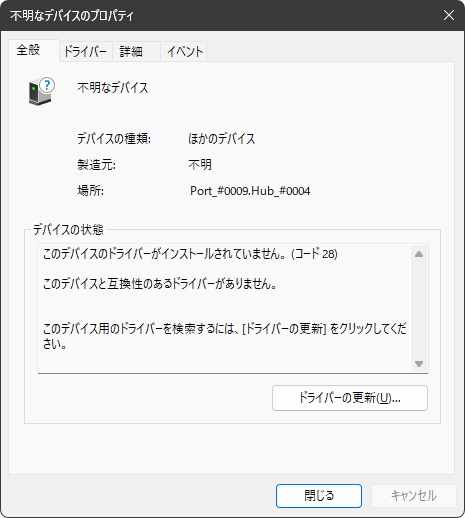Select the イベント tab
The height and width of the screenshot is (518, 465).
[184, 52]
